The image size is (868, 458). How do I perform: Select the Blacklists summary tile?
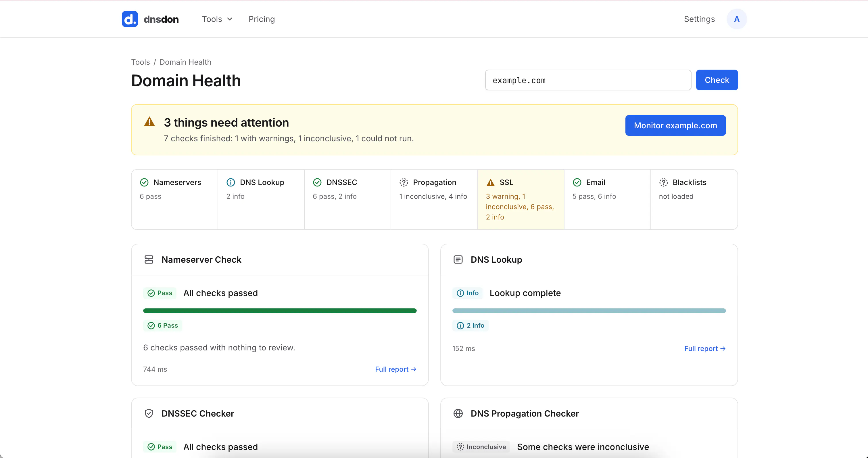tap(694, 199)
